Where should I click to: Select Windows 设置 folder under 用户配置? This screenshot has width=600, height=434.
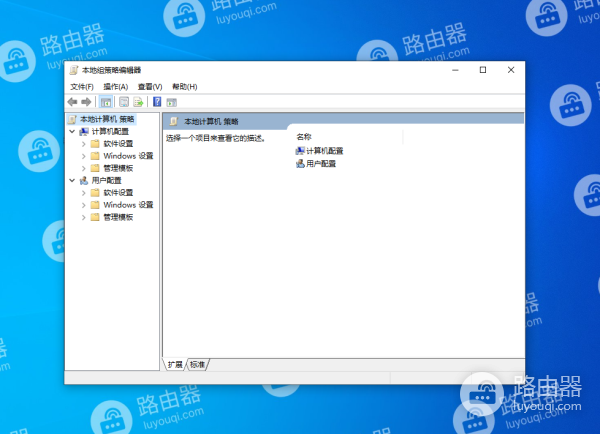122,205
